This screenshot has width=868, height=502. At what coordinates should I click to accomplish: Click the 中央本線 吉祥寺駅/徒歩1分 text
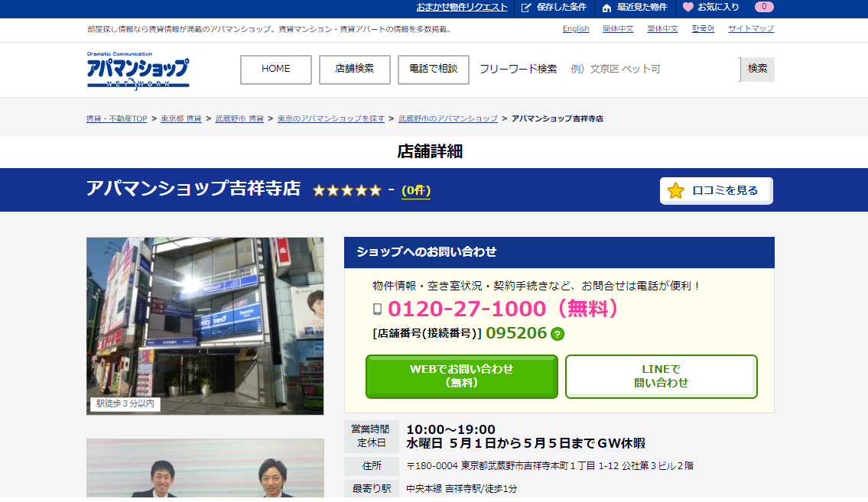pyautogui.click(x=462, y=489)
